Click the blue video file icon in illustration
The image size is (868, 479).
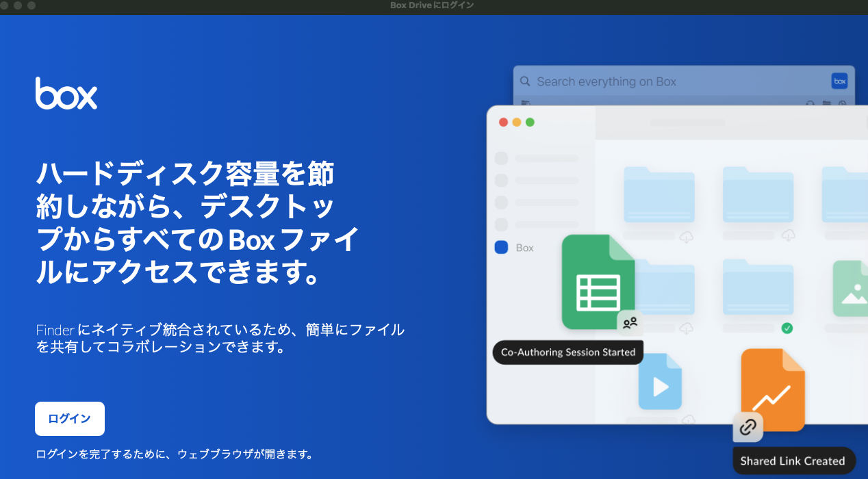tap(660, 381)
